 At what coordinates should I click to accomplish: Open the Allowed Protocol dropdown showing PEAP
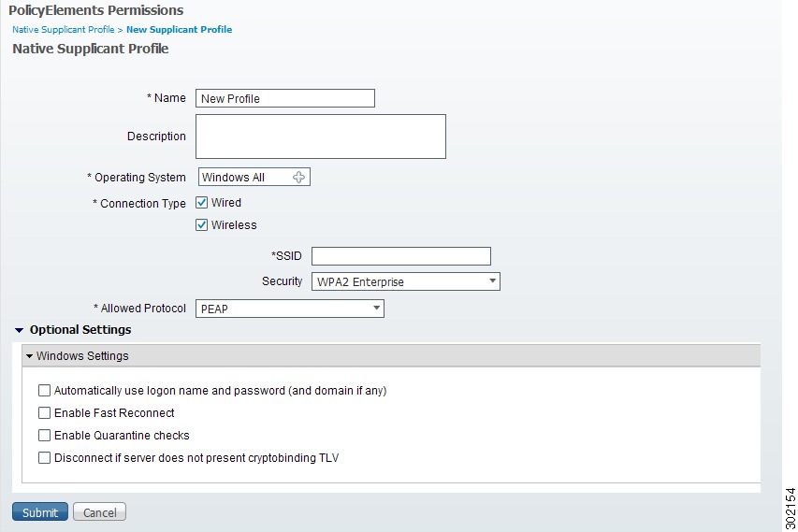click(290, 309)
